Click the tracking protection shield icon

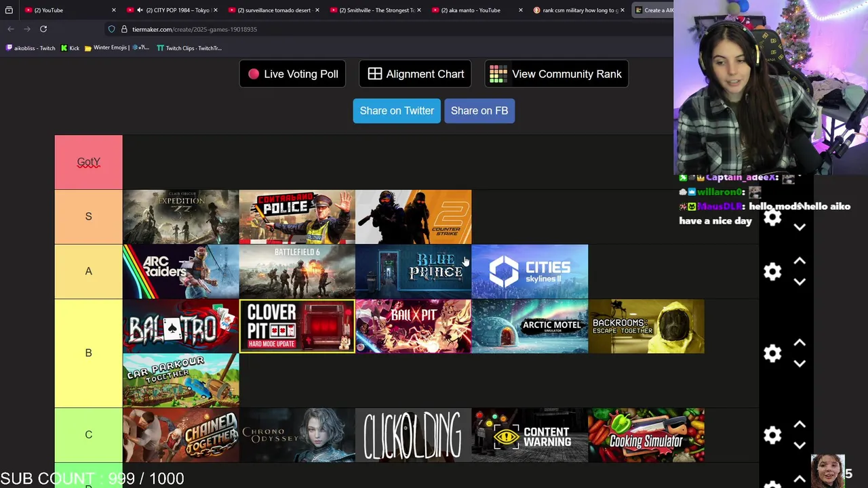point(111,29)
